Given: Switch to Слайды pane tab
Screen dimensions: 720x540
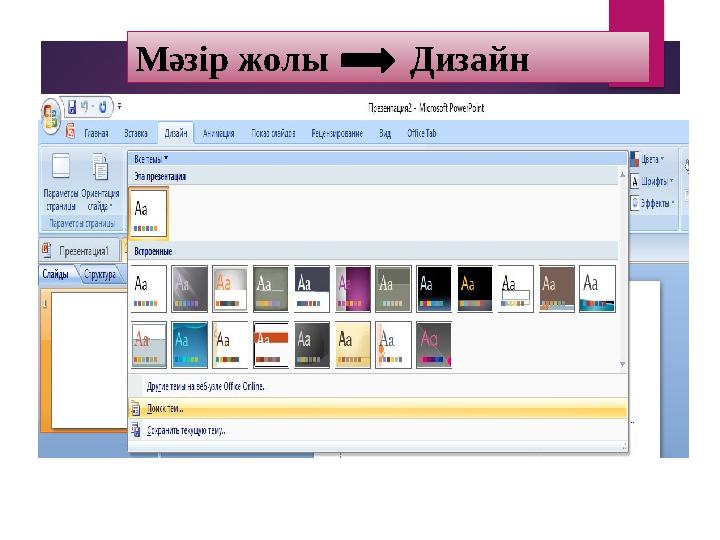Looking at the screenshot, I should pyautogui.click(x=56, y=274).
